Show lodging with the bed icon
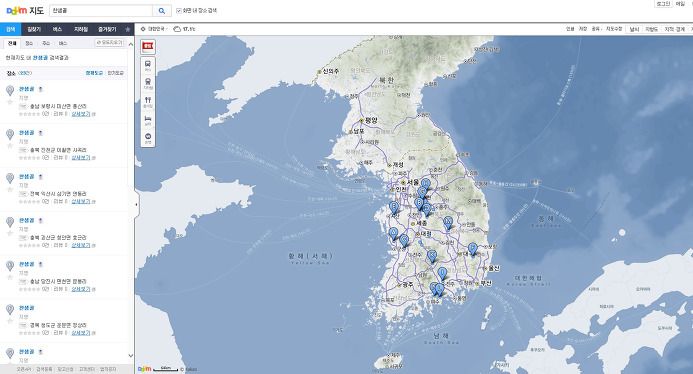Screen dimensions: 693x374 click(148, 120)
